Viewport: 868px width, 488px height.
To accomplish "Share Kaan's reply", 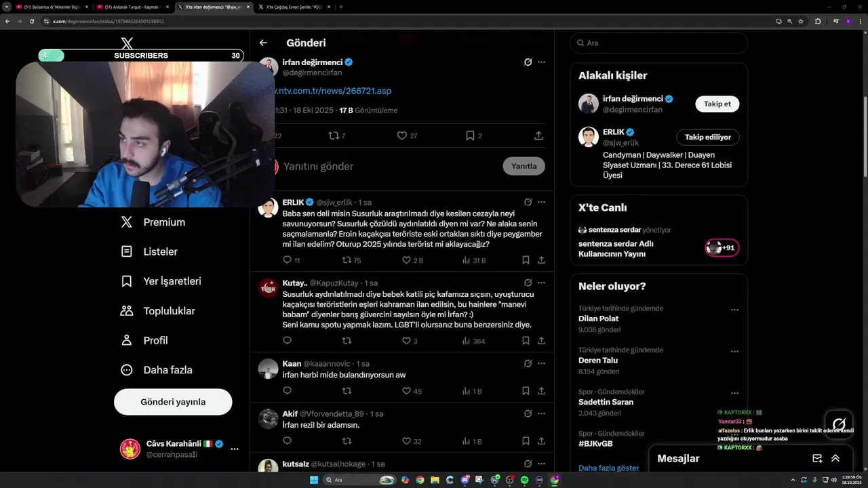I will [x=541, y=391].
